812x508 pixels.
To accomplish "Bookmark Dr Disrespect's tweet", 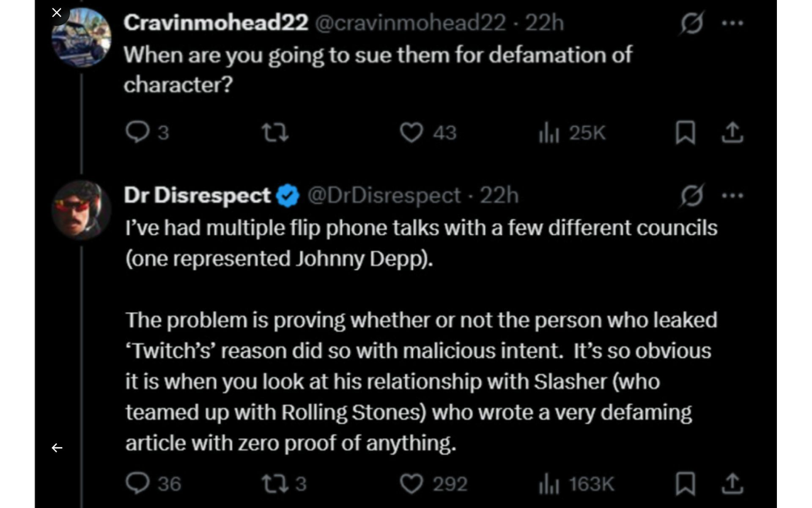I will tap(685, 483).
